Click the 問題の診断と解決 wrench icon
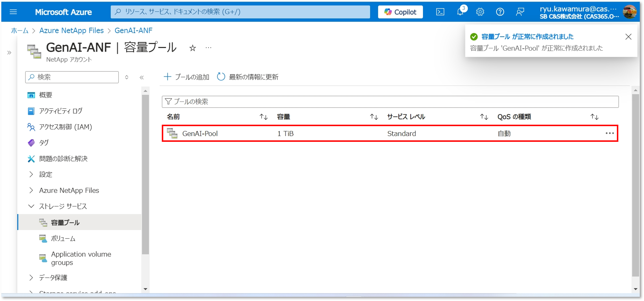The image size is (644, 301). pyautogui.click(x=31, y=159)
